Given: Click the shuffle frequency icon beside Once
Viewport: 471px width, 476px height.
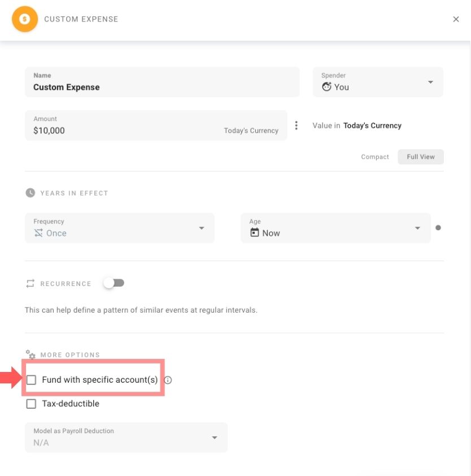Looking at the screenshot, I should click(38, 233).
